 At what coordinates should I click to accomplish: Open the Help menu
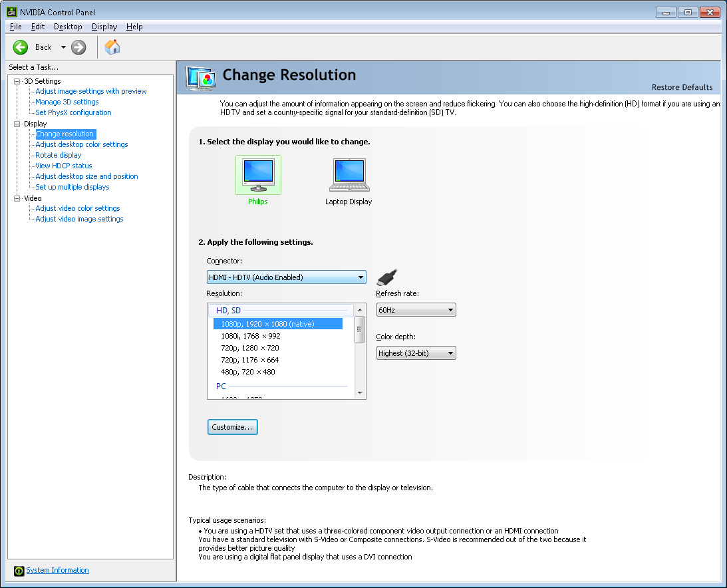point(134,27)
